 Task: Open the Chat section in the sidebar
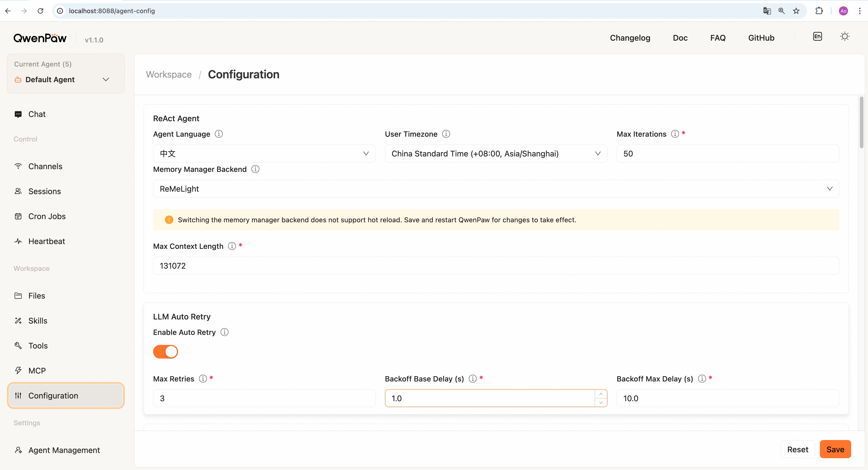coord(36,114)
